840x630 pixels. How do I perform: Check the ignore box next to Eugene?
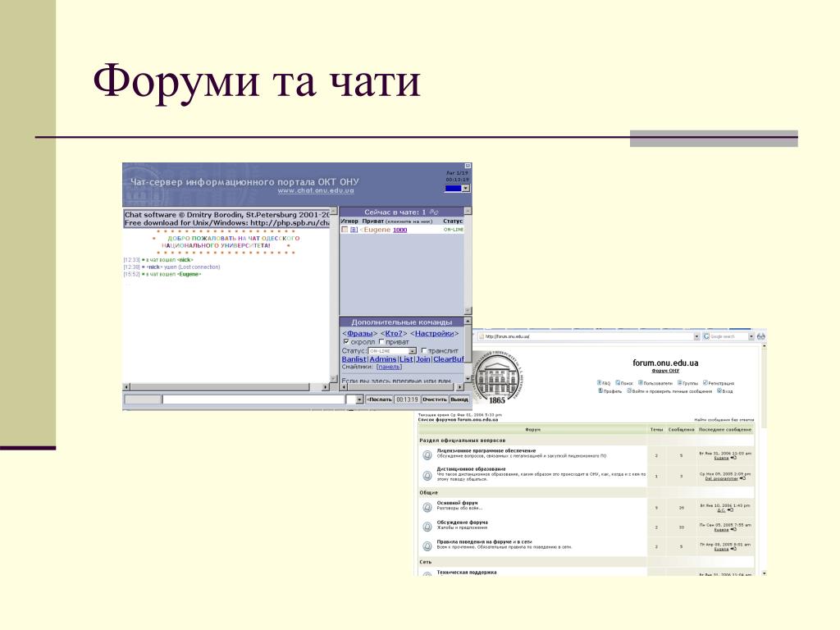coord(345,230)
